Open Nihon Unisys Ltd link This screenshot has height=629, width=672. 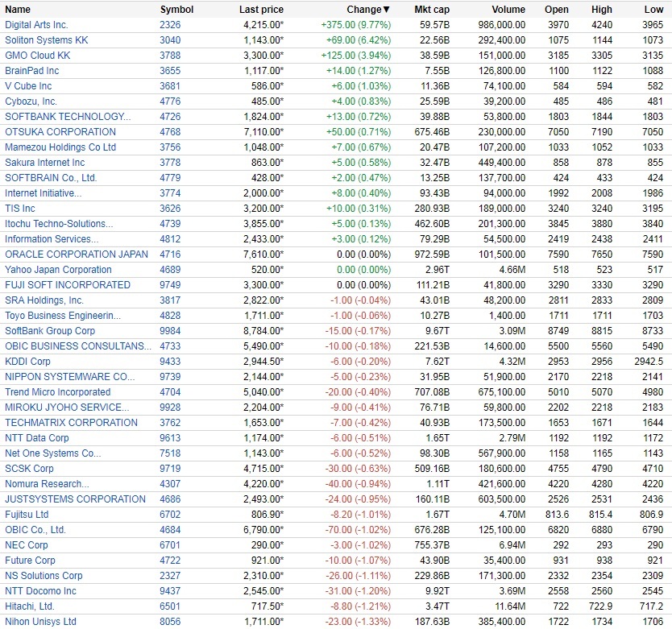click(x=41, y=622)
